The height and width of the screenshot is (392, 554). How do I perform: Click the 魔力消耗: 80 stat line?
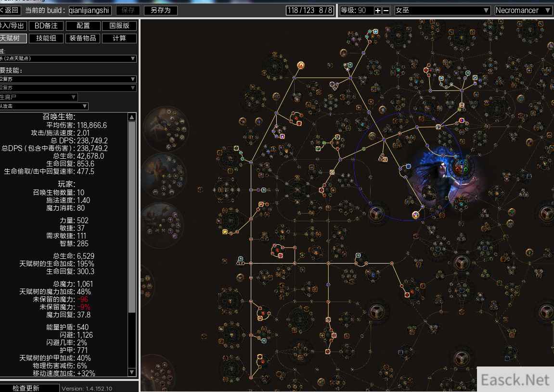(65, 208)
